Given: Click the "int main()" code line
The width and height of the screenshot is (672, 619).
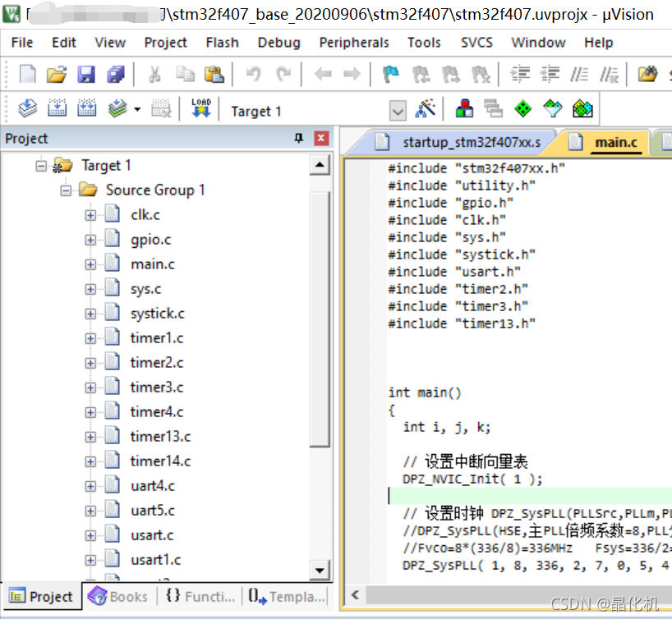Looking at the screenshot, I should point(425,392).
